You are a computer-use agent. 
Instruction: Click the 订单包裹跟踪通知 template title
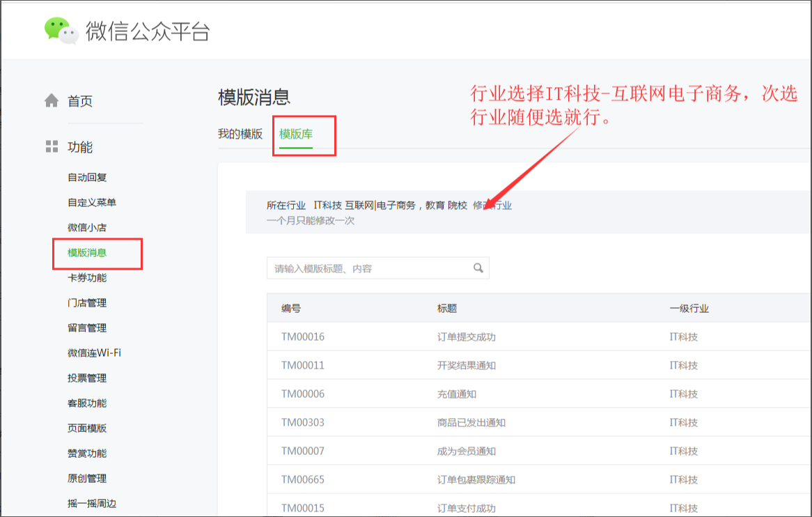click(476, 479)
